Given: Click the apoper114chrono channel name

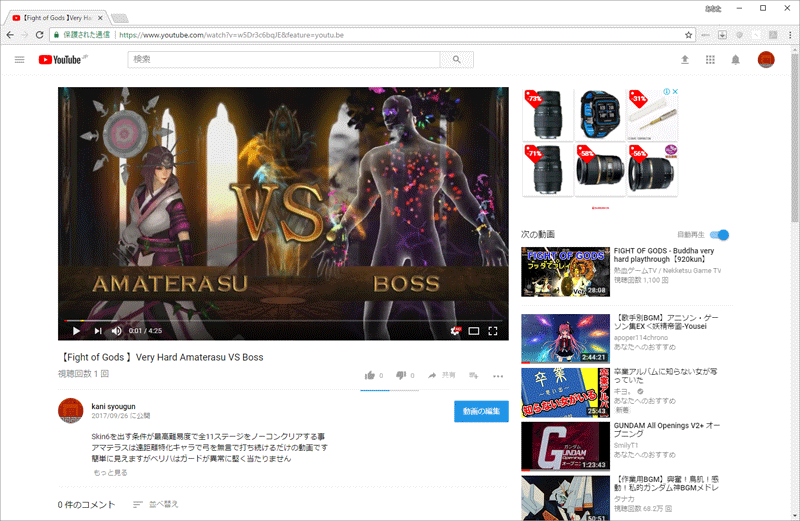Looking at the screenshot, I should click(640, 337).
